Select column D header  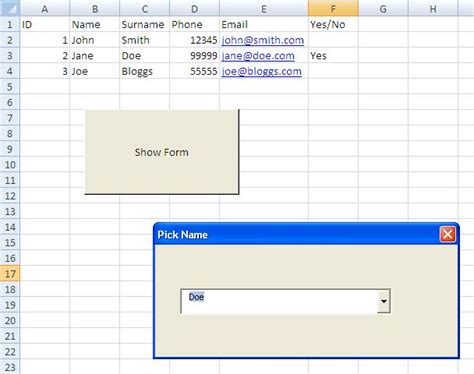pyautogui.click(x=194, y=8)
